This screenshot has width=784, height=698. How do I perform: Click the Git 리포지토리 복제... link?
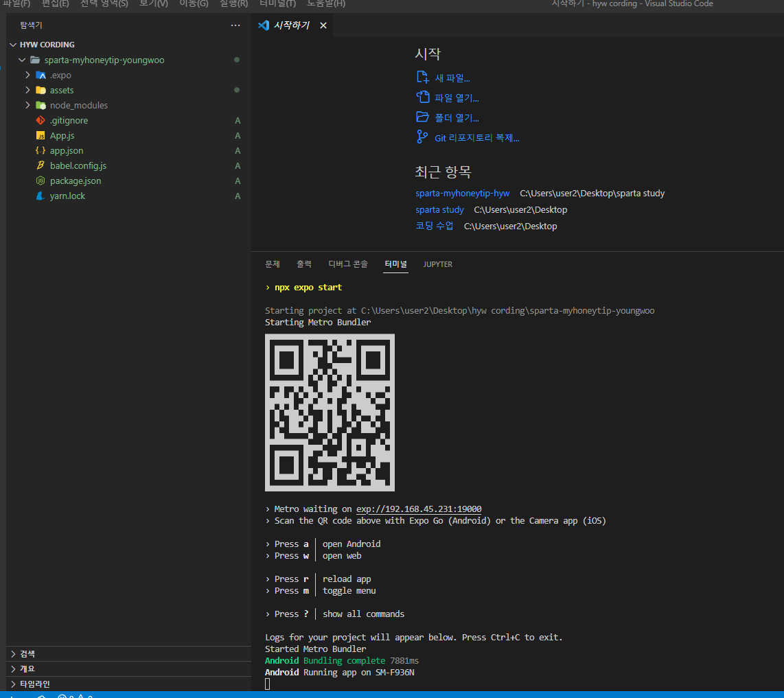[477, 138]
